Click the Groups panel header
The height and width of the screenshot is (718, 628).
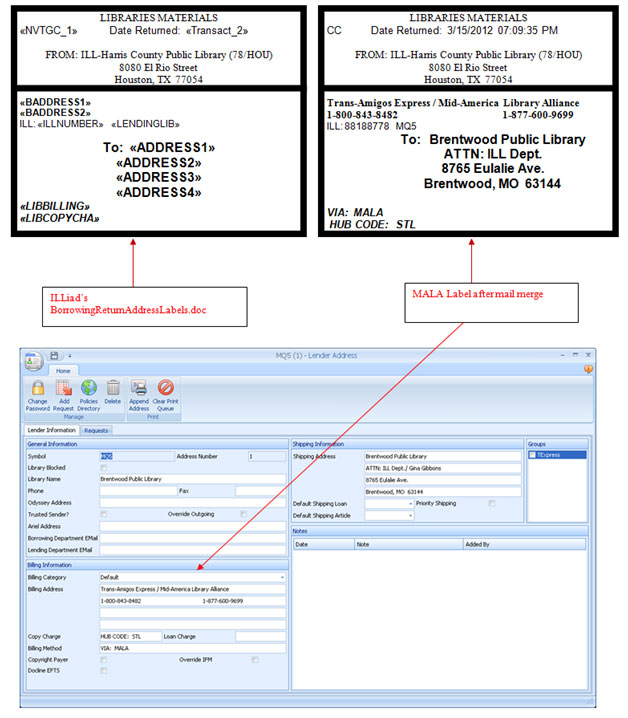[557, 444]
